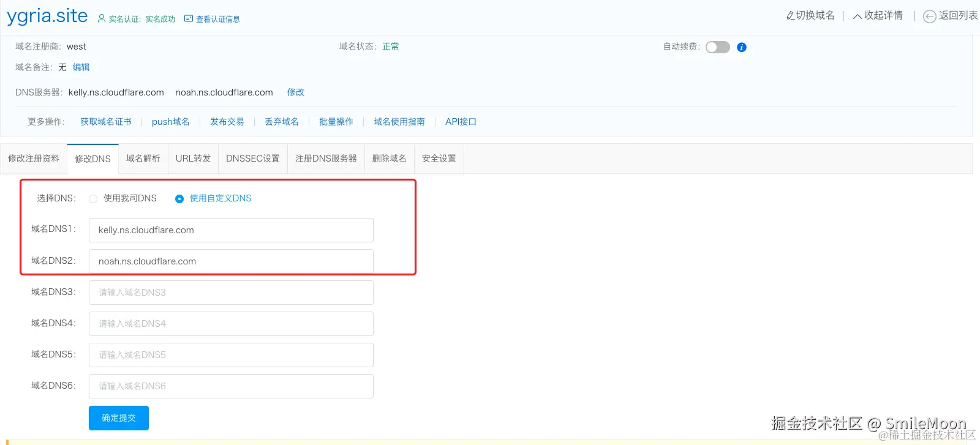Viewport: 980px width, 445px height.
Task: Click into the 域名DNS6 input field
Action: pyautogui.click(x=231, y=386)
